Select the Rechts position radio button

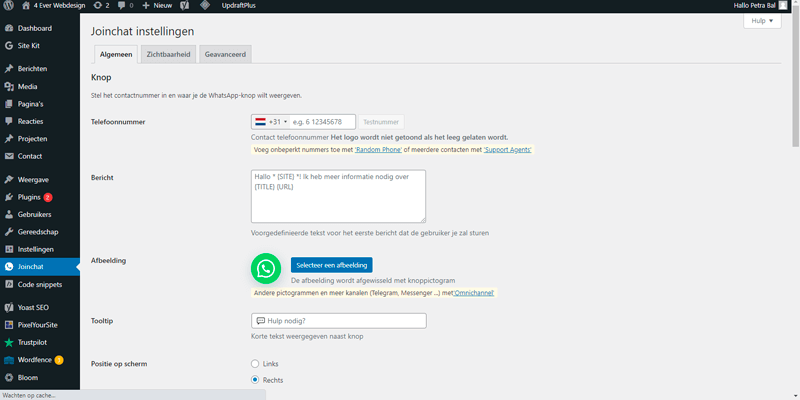click(256, 380)
